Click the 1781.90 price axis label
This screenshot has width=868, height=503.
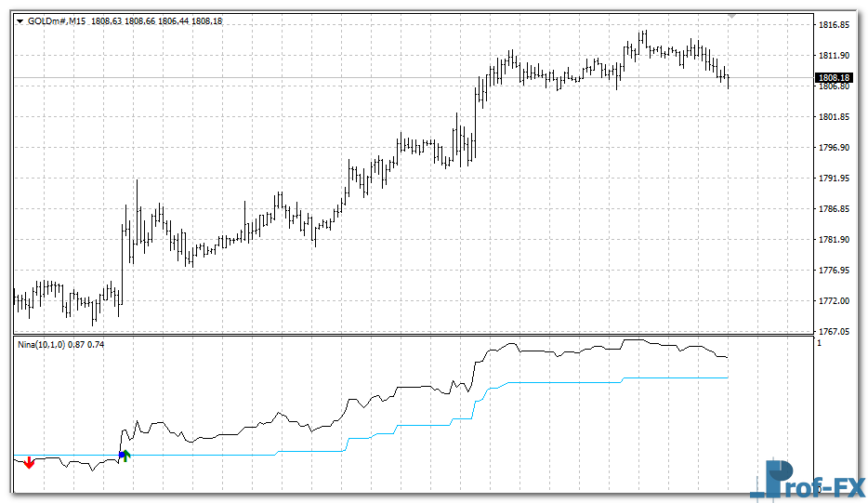833,240
